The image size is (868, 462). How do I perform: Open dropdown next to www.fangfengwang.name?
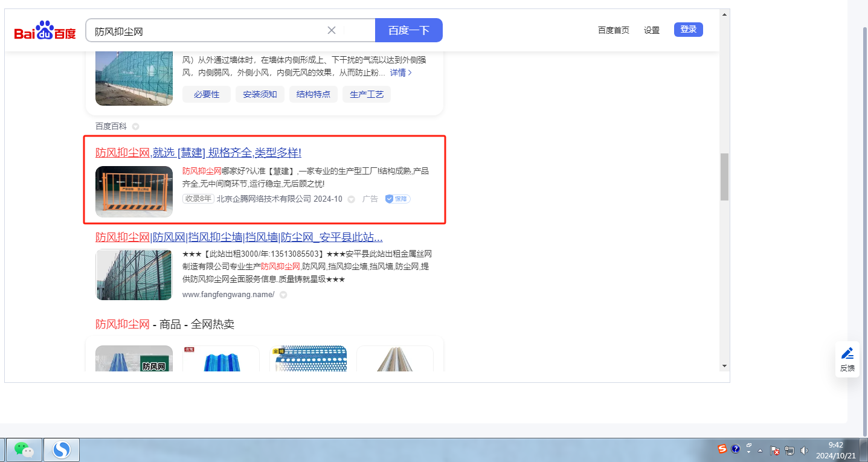pos(283,295)
